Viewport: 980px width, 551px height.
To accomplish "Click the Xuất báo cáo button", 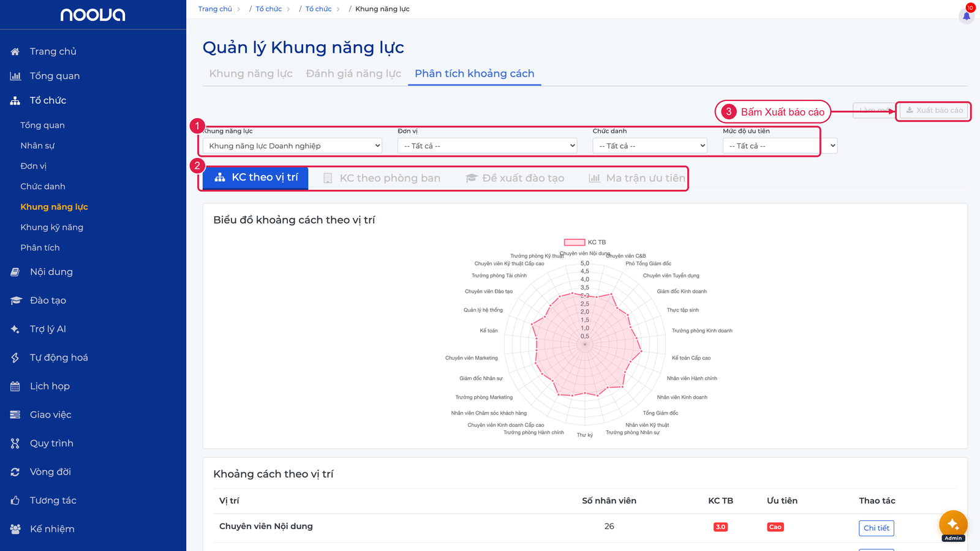I will [935, 110].
